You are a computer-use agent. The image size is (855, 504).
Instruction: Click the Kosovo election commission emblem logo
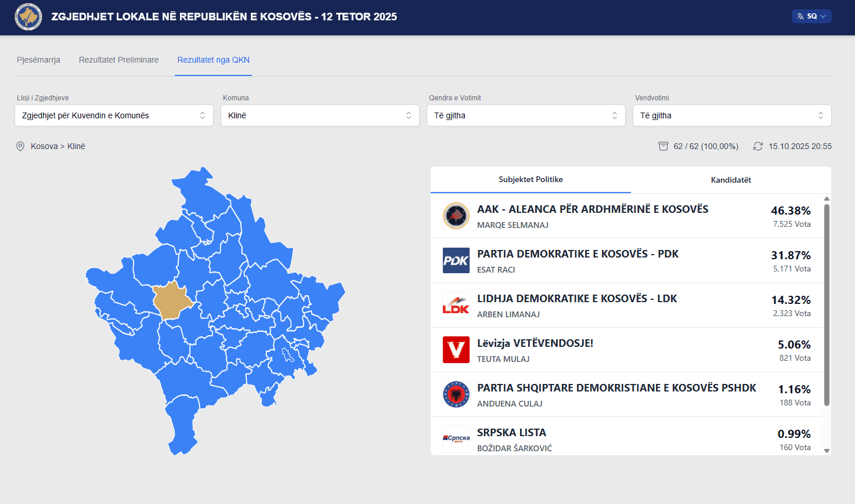coord(28,17)
